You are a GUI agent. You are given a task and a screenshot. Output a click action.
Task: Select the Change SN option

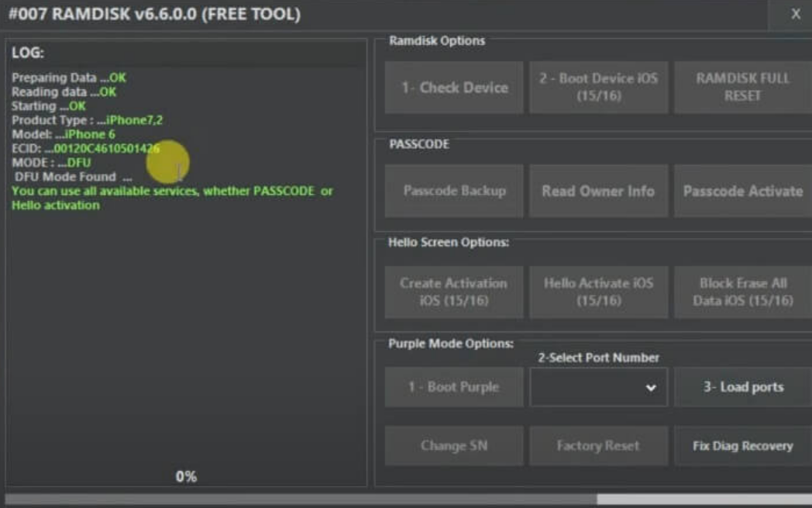[x=452, y=446]
